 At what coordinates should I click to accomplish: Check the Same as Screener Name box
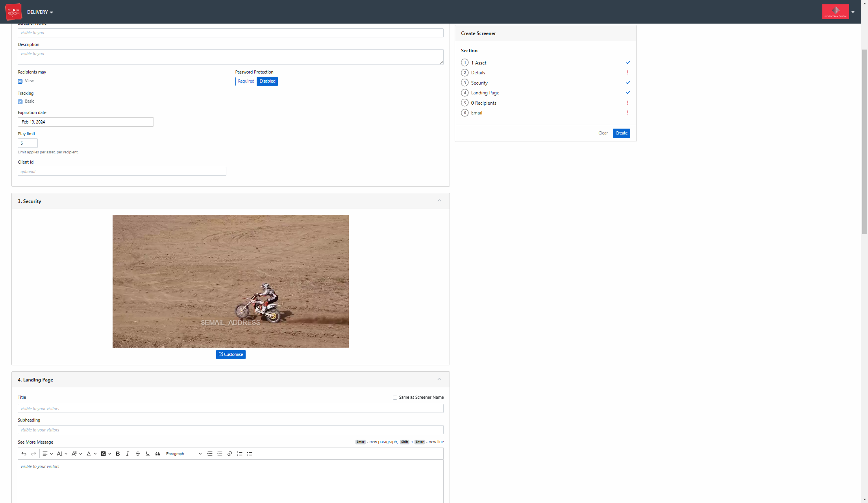click(395, 398)
